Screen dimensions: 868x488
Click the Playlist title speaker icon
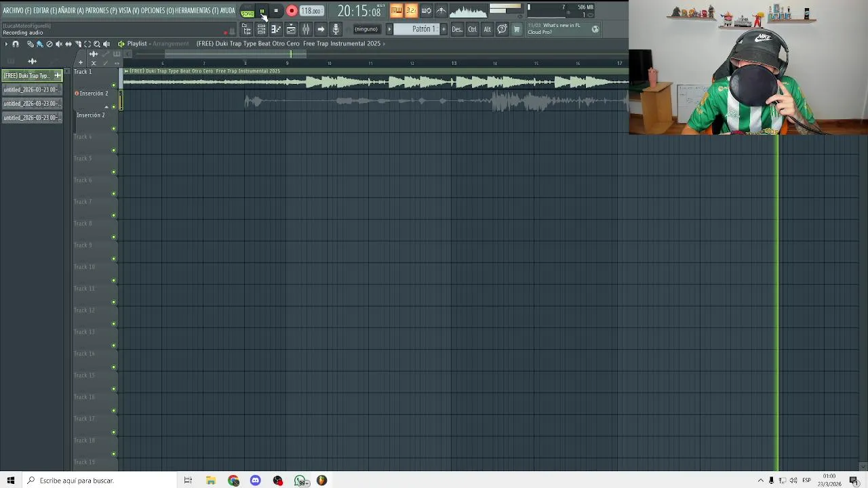tap(121, 44)
